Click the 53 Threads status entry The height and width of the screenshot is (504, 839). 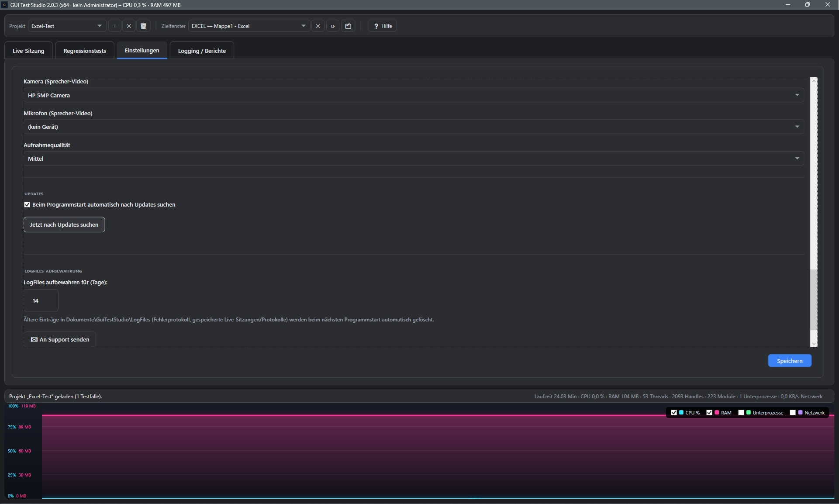point(655,397)
